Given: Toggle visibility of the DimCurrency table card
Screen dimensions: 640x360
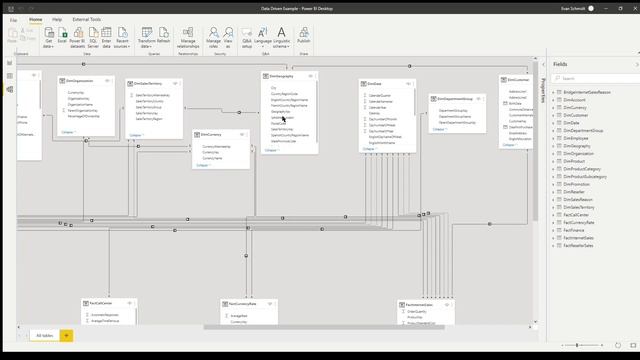Looking at the screenshot, I should click(242, 135).
